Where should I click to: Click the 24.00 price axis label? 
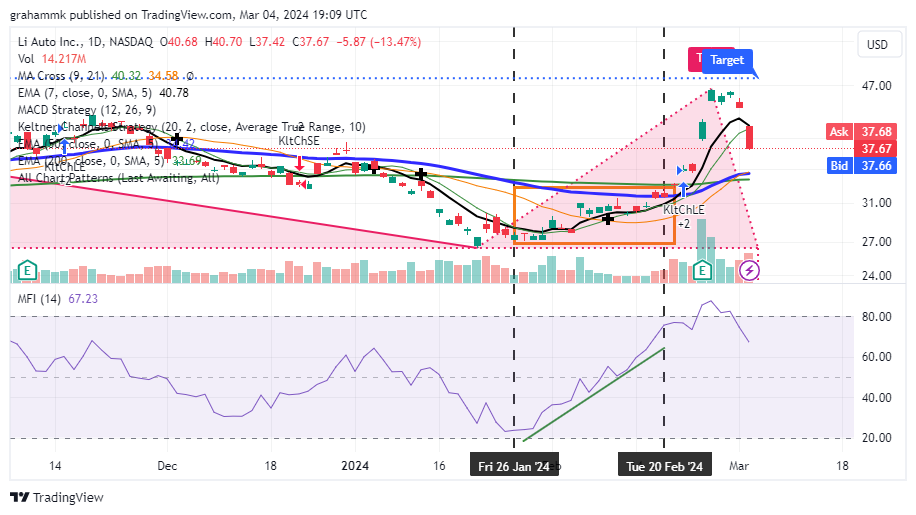pos(876,276)
